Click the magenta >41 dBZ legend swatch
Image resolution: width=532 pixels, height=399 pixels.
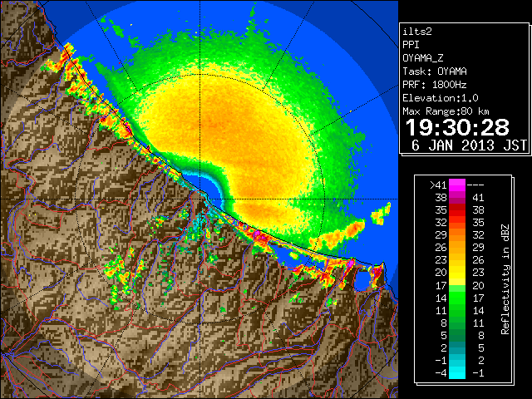[x=457, y=185]
